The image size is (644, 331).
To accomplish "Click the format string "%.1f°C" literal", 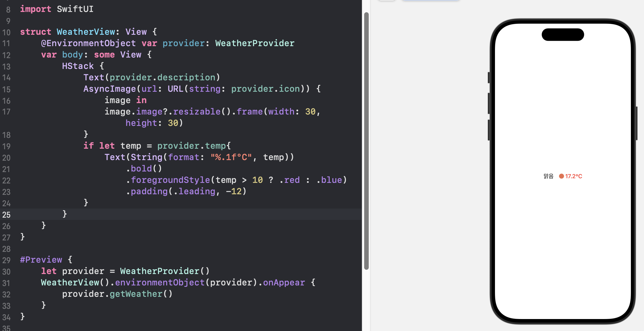I will click(231, 157).
